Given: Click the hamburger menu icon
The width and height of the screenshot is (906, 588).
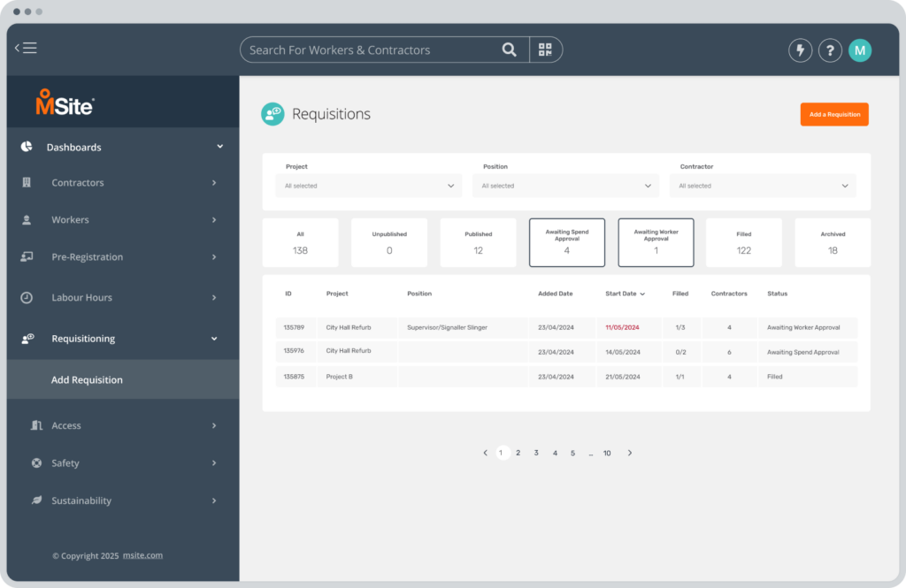Looking at the screenshot, I should [x=30, y=47].
